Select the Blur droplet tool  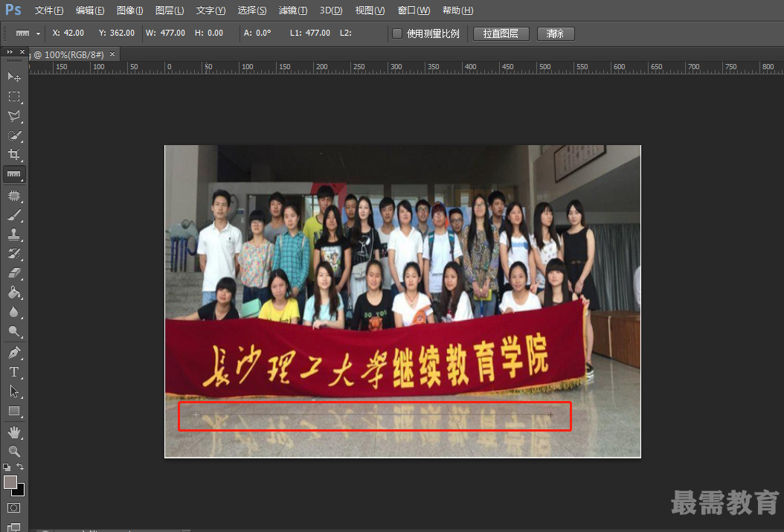[x=14, y=312]
